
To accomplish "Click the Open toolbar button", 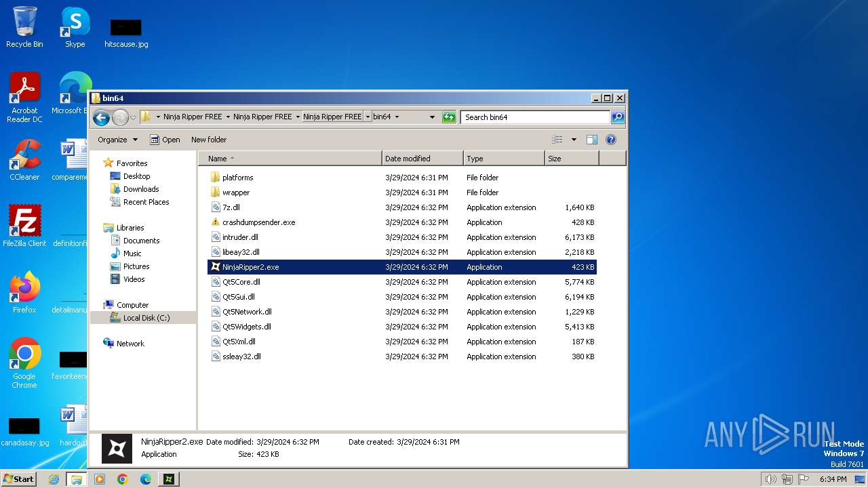I will [x=165, y=140].
